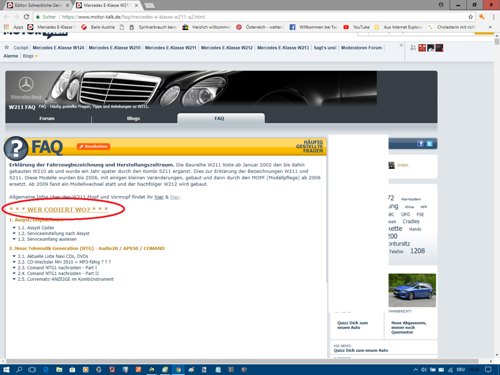
Task: Open the Moderatoren Forum link
Action: click(x=361, y=48)
